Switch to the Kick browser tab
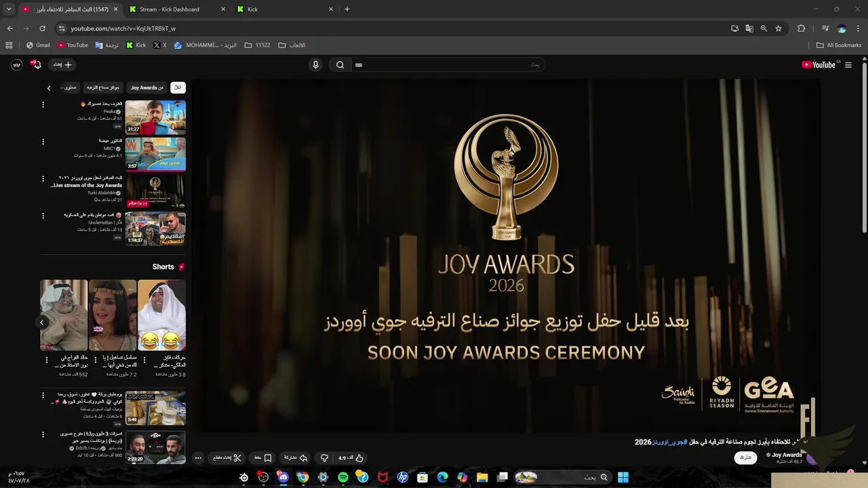868x488 pixels. pos(283,9)
